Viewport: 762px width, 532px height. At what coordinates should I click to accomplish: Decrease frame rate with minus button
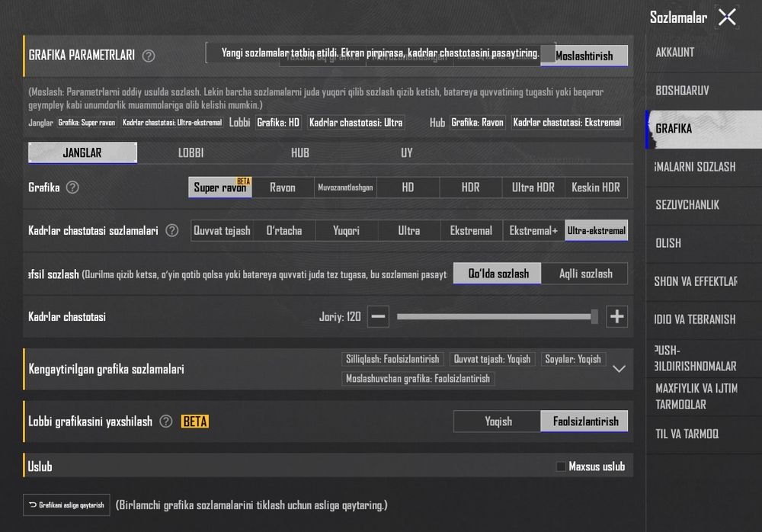[378, 316]
